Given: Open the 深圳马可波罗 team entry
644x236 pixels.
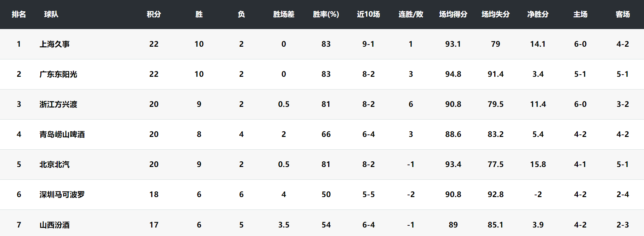Looking at the screenshot, I should [x=62, y=195].
